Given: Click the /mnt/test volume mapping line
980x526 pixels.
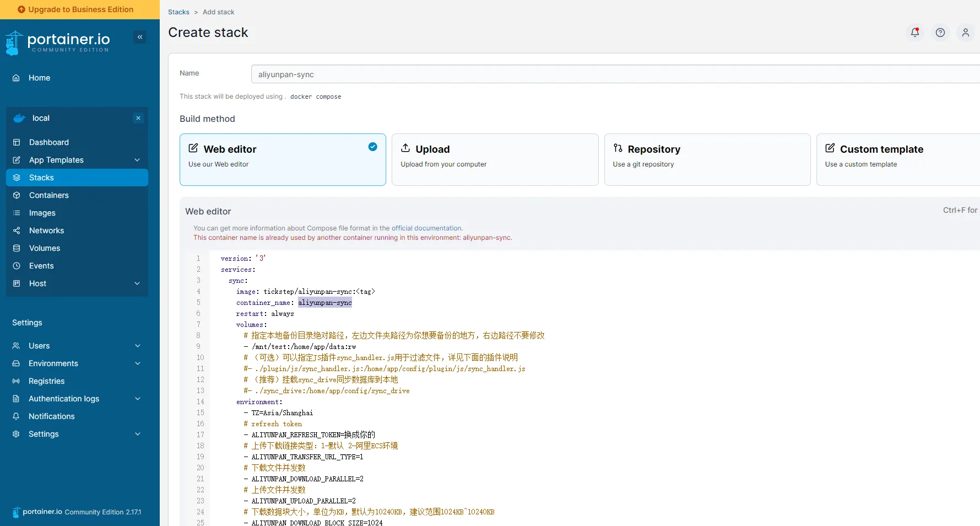Looking at the screenshot, I should (x=300, y=347).
